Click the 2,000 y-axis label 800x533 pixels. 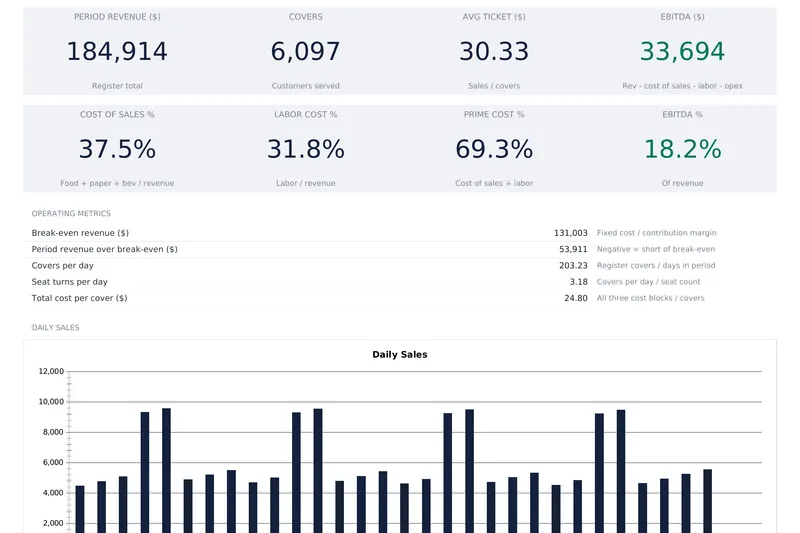(53, 523)
